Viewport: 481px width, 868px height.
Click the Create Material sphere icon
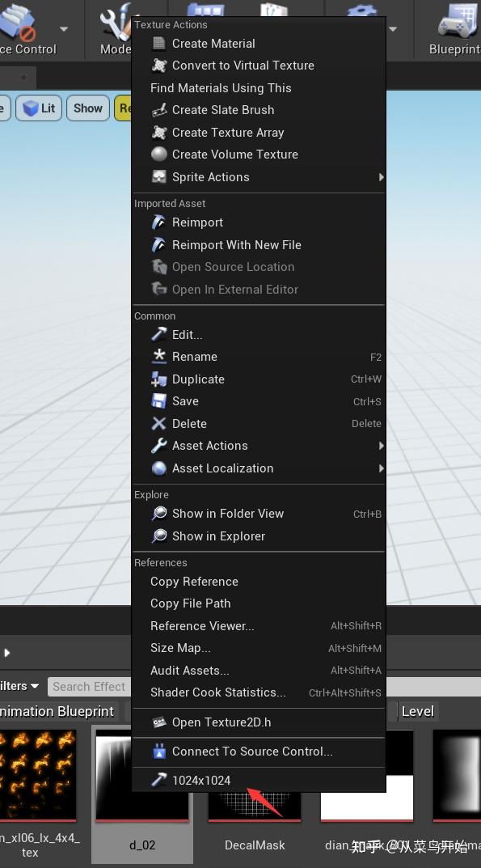point(159,43)
